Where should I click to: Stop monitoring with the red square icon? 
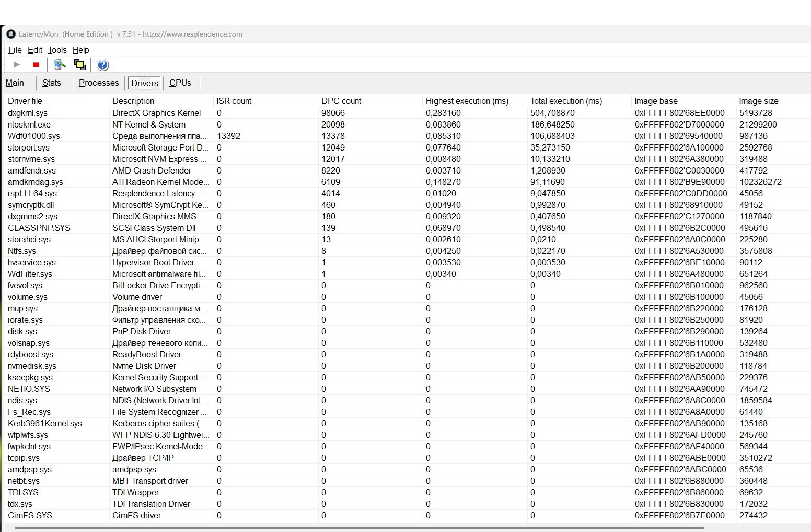36,65
